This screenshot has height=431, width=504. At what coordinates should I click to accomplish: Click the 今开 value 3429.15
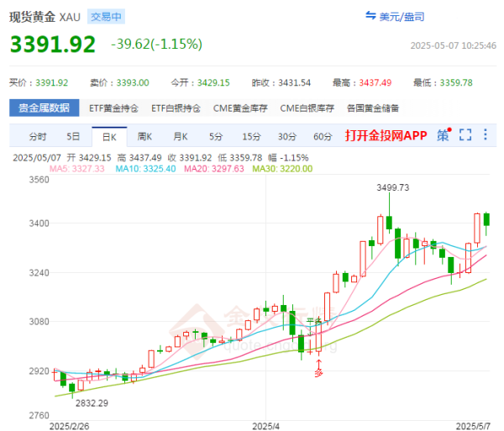[213, 83]
